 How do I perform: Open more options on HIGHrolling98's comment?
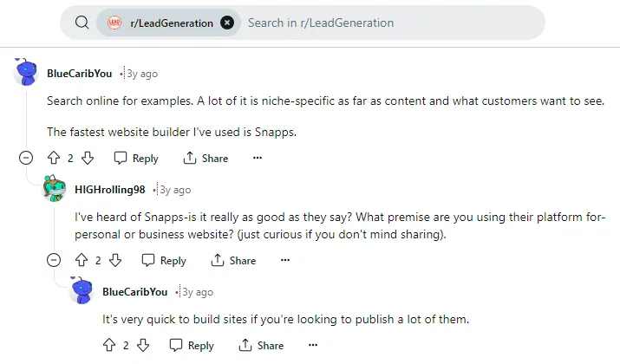point(285,260)
